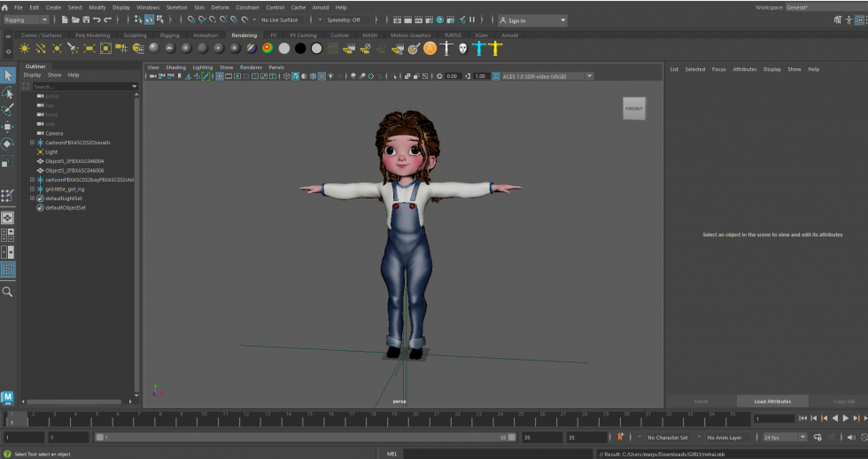Viewport: 868px width, 459px height.
Task: Pick the Scale tool in the toolbox
Action: tap(8, 161)
